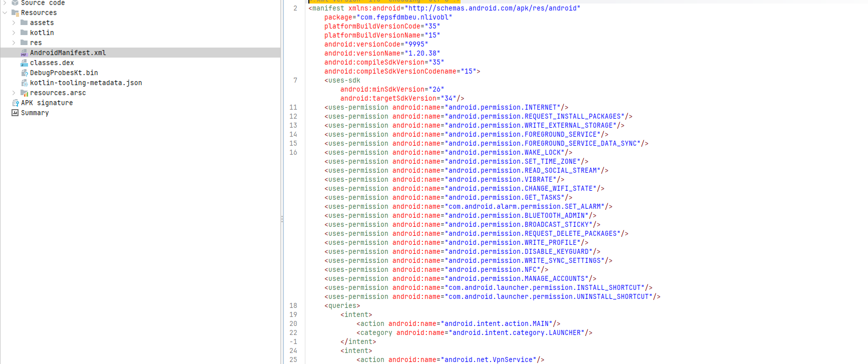868x364 pixels.
Task: Click line number 7 in the gutter
Action: tap(295, 80)
